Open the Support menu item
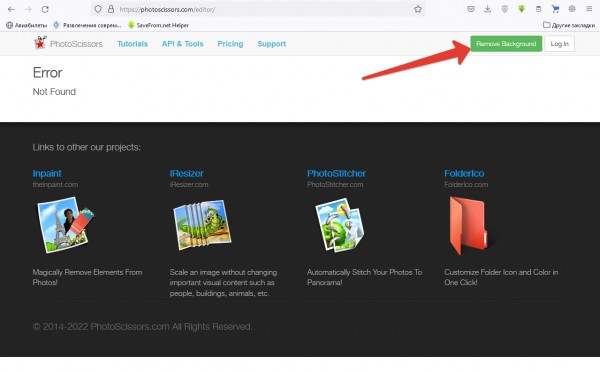Viewport: 600px width, 372px height. click(272, 44)
